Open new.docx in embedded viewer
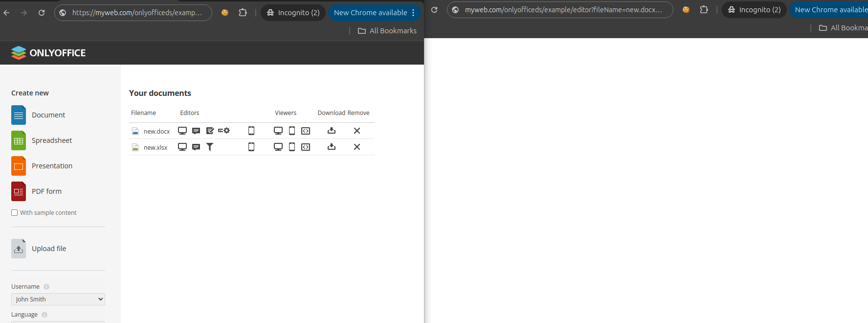This screenshot has width=868, height=323. (x=306, y=131)
